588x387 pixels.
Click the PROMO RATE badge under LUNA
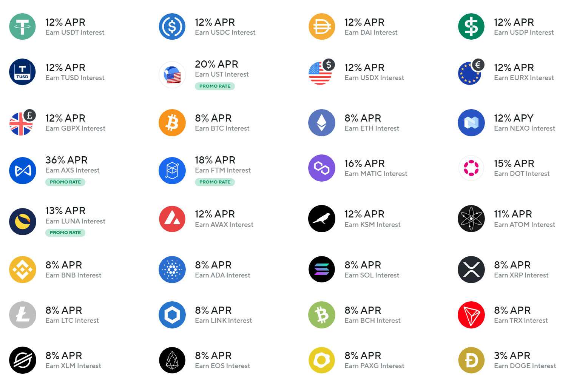(65, 233)
